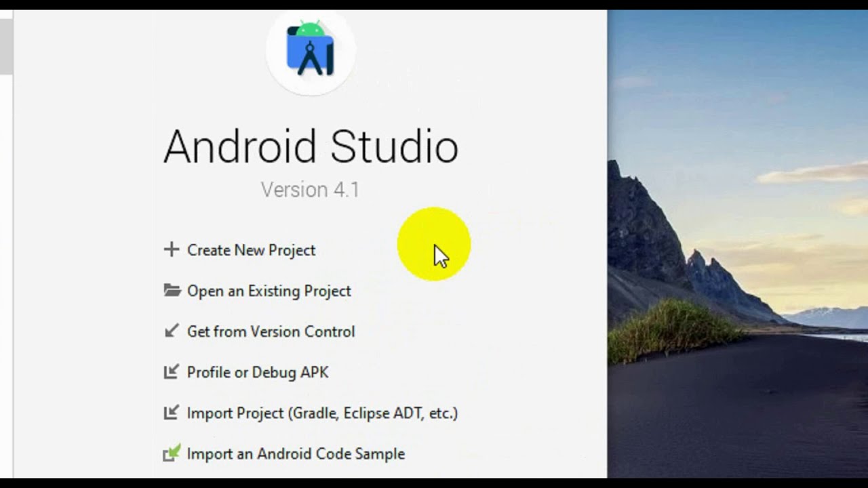Click the folder icon beside Open an Existing Project
Image resolution: width=868 pixels, height=488 pixels.
pos(172,290)
